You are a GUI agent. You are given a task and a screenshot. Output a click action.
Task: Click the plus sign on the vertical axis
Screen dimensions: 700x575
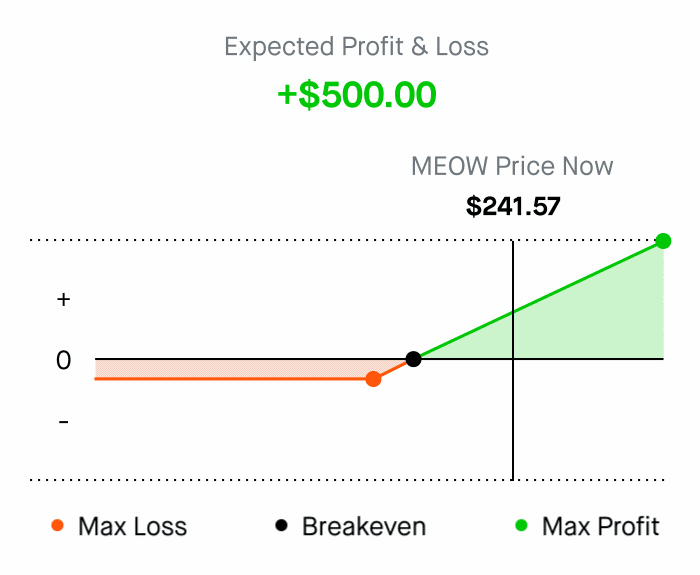64,299
